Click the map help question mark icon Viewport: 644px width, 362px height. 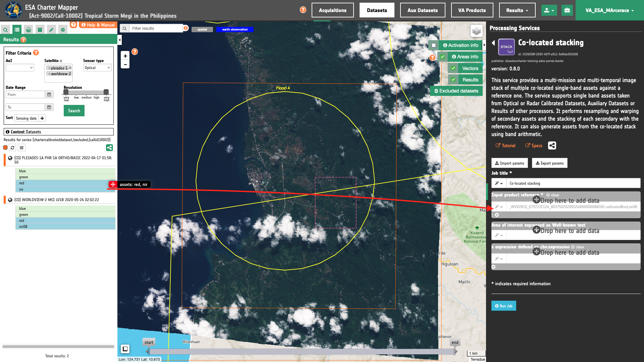click(135, 52)
